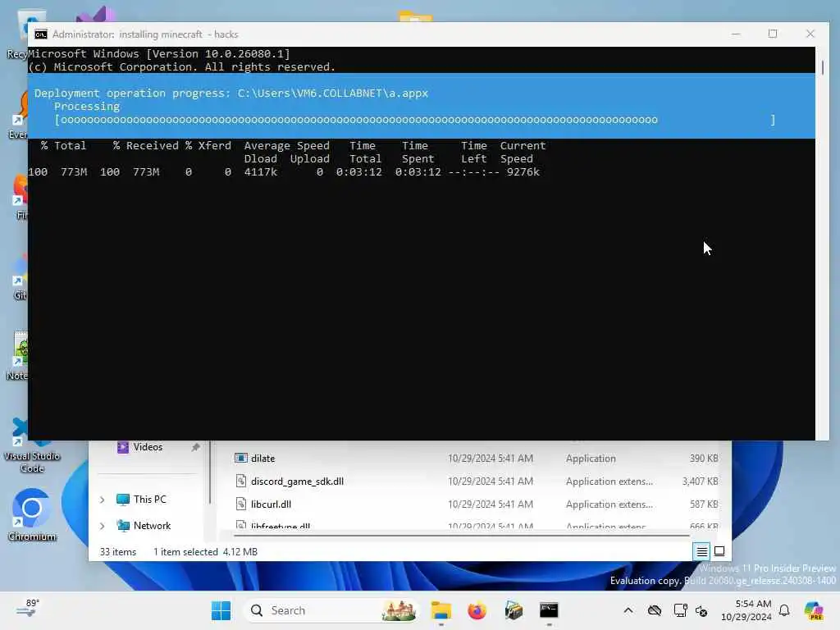Expand the Network tree node
The width and height of the screenshot is (840, 630).
[102, 526]
